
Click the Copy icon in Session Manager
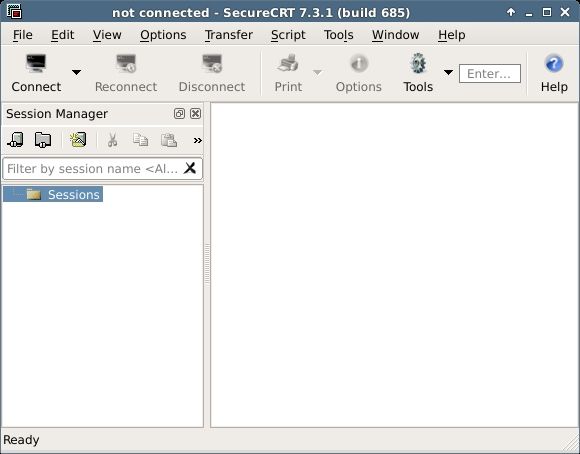tap(141, 140)
